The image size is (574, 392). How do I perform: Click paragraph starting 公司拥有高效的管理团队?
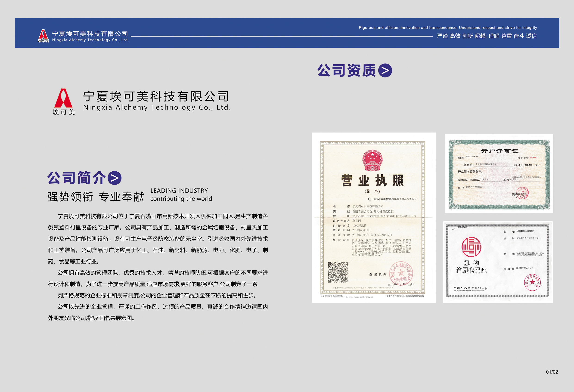[x=158, y=278]
